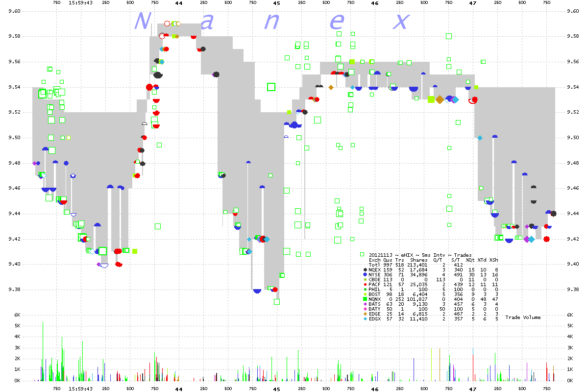Select the 'BATY' exchange label
This screenshot has width=588, height=392.
[374, 309]
